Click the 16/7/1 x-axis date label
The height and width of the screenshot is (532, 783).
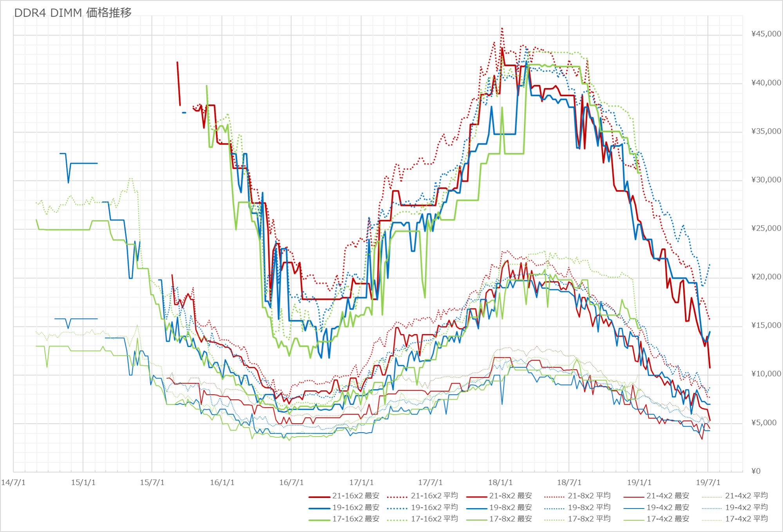click(x=291, y=483)
